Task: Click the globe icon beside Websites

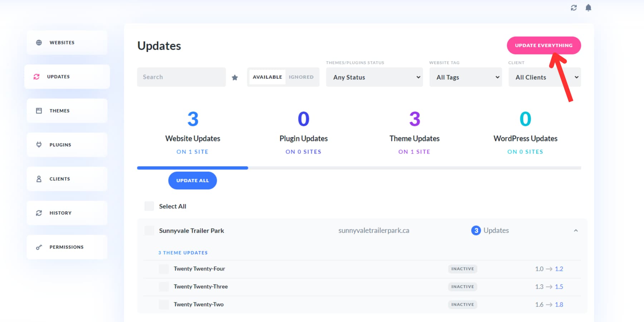Action: click(39, 43)
